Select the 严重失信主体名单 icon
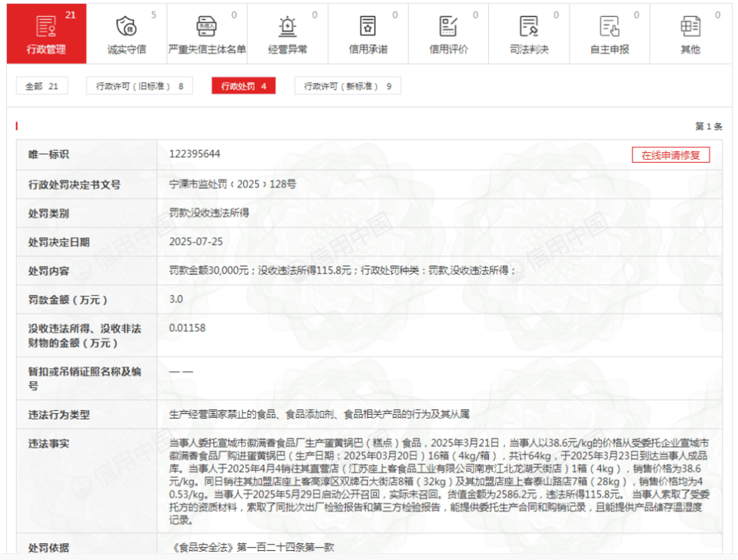Image resolution: width=738 pixels, height=560 pixels. click(x=207, y=25)
